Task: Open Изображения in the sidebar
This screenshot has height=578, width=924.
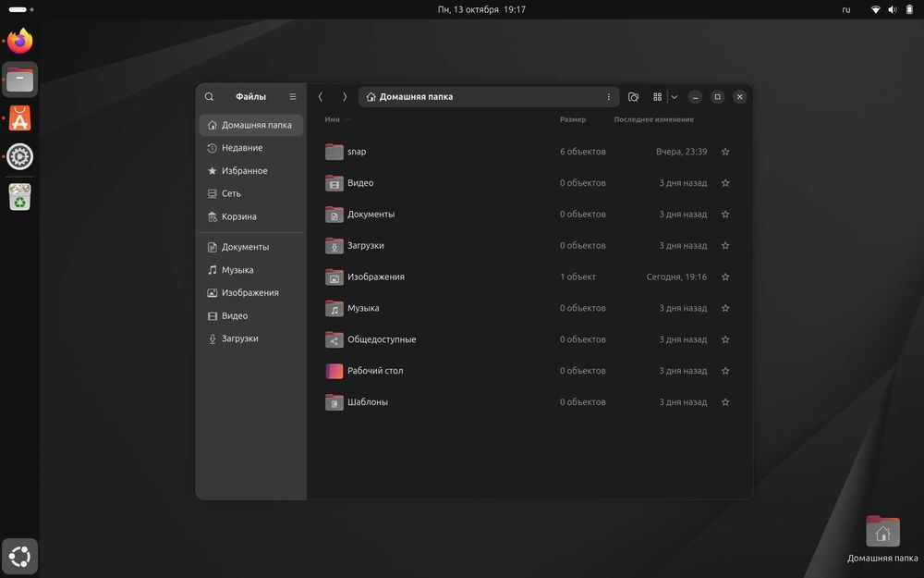Action: (251, 292)
